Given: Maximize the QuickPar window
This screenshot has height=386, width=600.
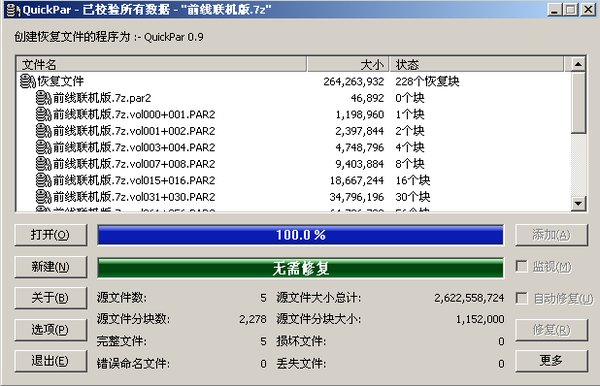Looking at the screenshot, I should click(570, 9).
